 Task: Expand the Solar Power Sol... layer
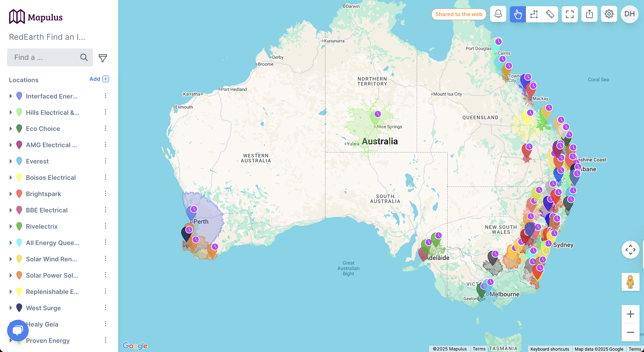[x=11, y=275]
